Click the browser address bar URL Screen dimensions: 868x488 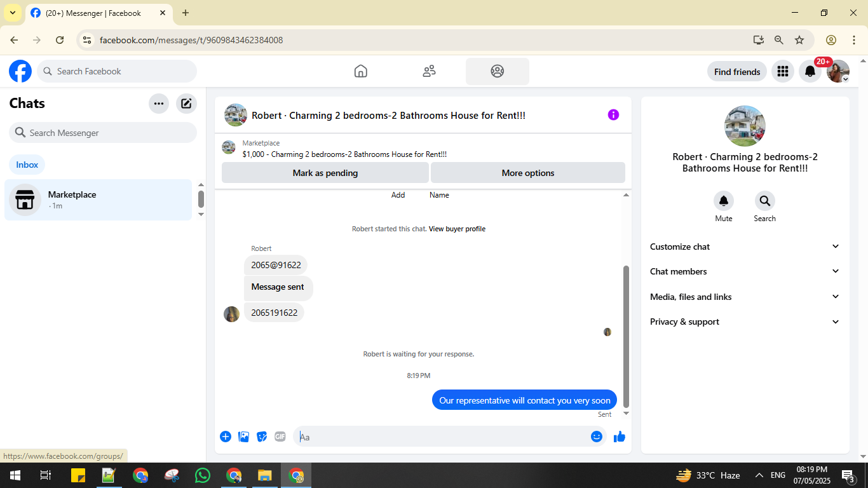pos(191,40)
